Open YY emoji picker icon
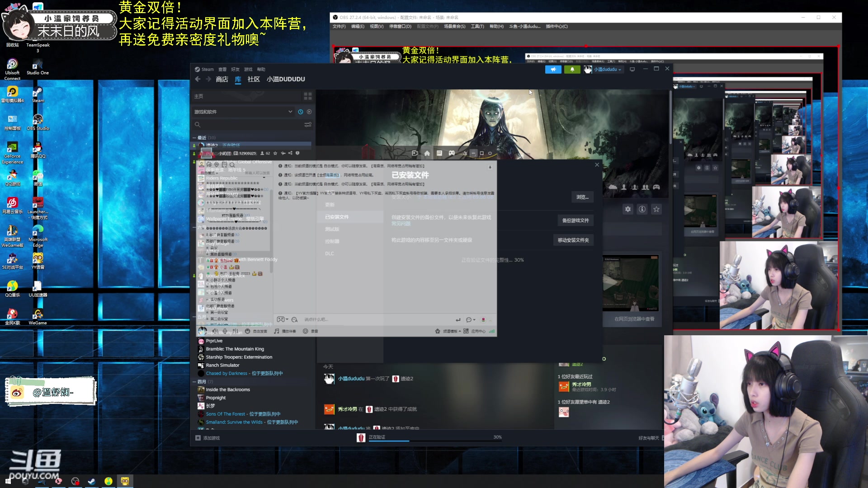Viewport: 868px width, 488px height. [294, 319]
